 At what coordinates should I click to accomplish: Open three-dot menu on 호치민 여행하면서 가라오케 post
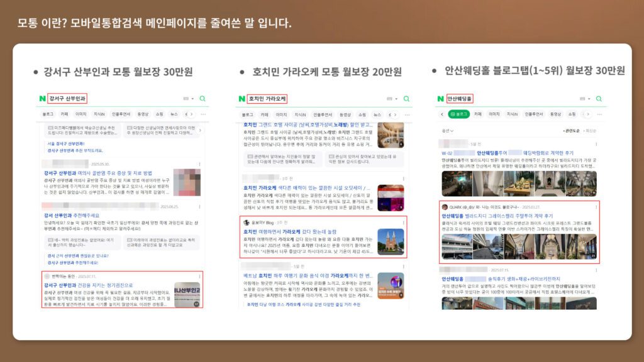[x=403, y=222]
